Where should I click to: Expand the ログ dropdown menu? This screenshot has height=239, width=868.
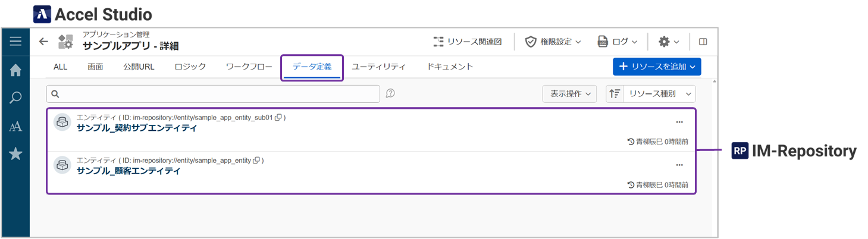coord(618,42)
